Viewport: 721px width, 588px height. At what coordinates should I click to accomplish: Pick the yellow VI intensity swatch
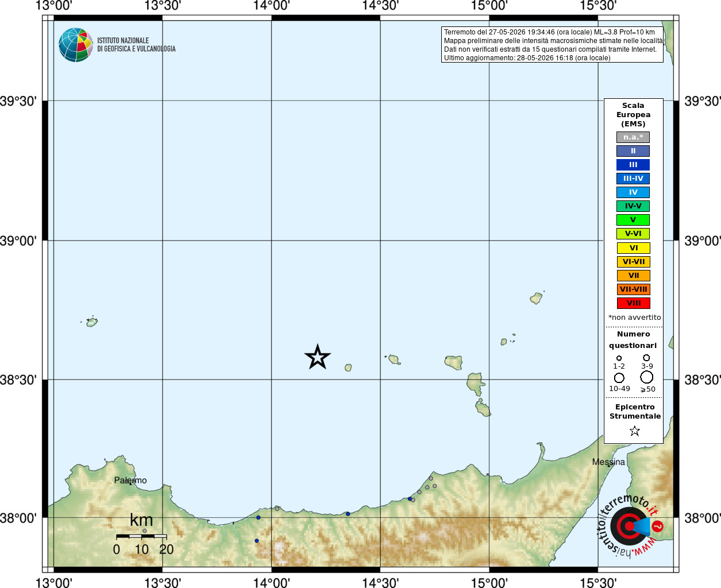[x=633, y=248]
